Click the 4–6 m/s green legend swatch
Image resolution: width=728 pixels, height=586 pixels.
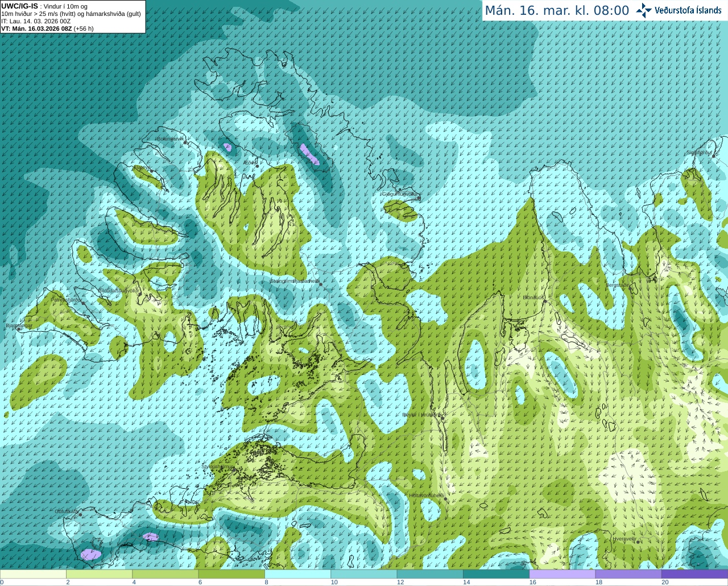(165, 574)
